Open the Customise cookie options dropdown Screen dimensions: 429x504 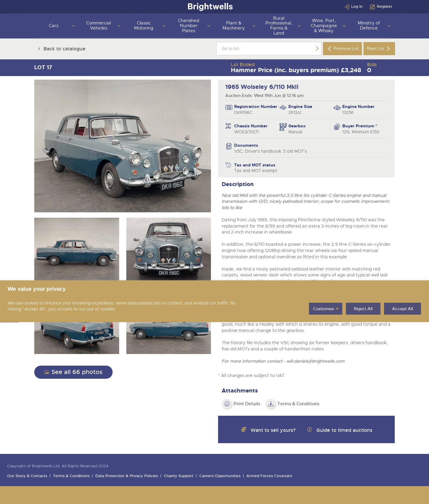pyautogui.click(x=326, y=309)
